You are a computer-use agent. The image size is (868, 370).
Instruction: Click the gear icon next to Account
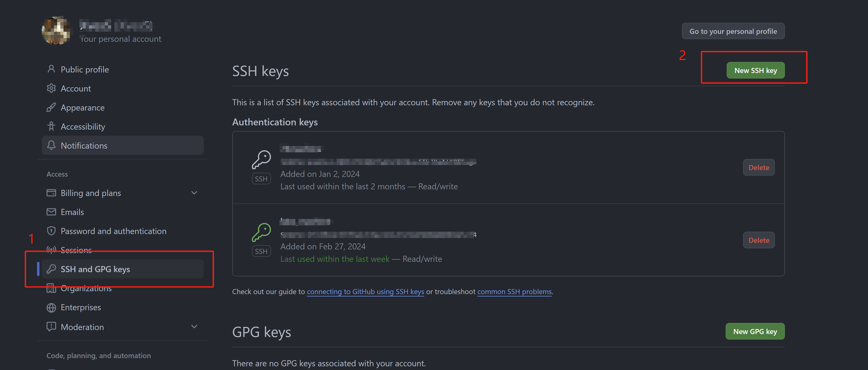click(51, 88)
